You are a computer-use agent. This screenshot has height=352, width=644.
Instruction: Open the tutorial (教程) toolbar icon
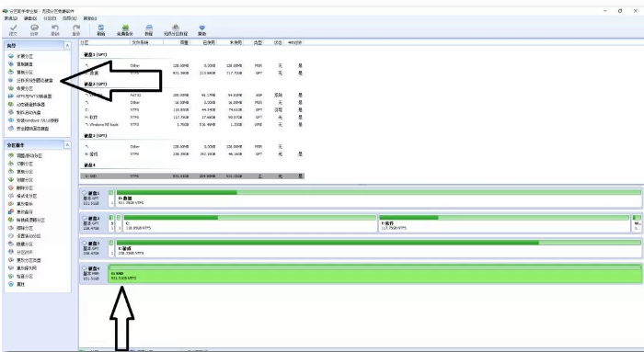[149, 29]
